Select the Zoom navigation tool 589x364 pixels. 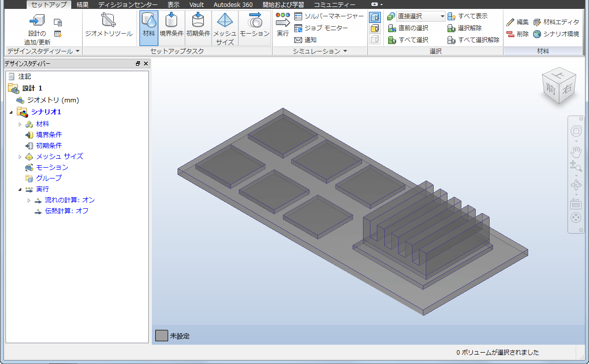pos(576,166)
